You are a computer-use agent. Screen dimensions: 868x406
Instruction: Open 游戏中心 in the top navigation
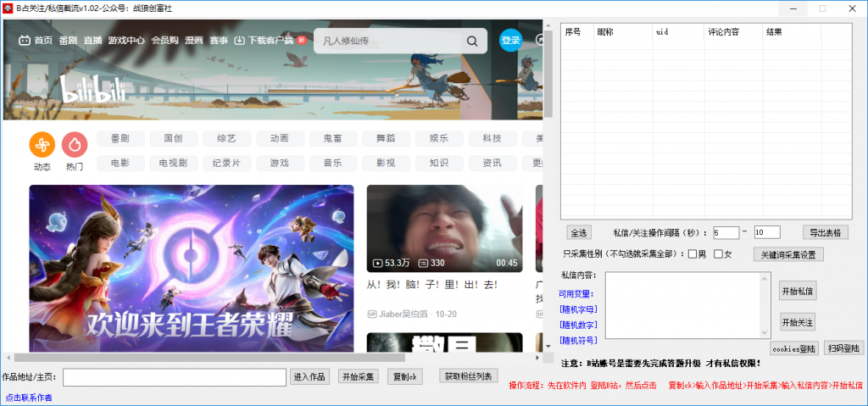[x=126, y=41]
